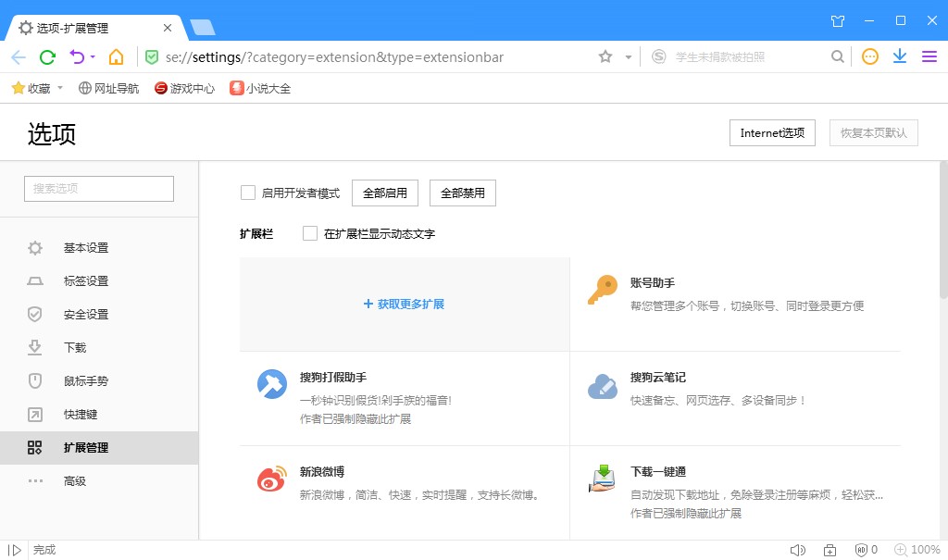The height and width of the screenshot is (560, 948).
Task: Open the downloads arrow icon in toolbar
Action: point(899,57)
